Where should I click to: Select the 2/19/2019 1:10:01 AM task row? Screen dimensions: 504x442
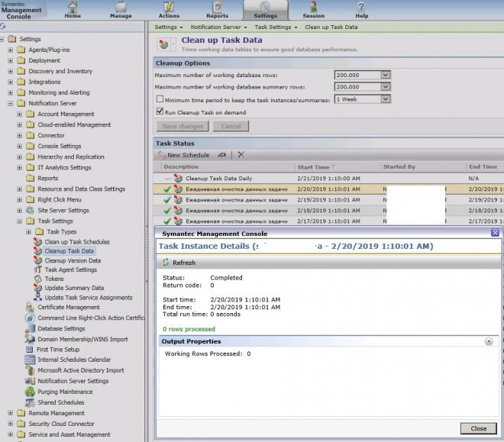click(328, 200)
